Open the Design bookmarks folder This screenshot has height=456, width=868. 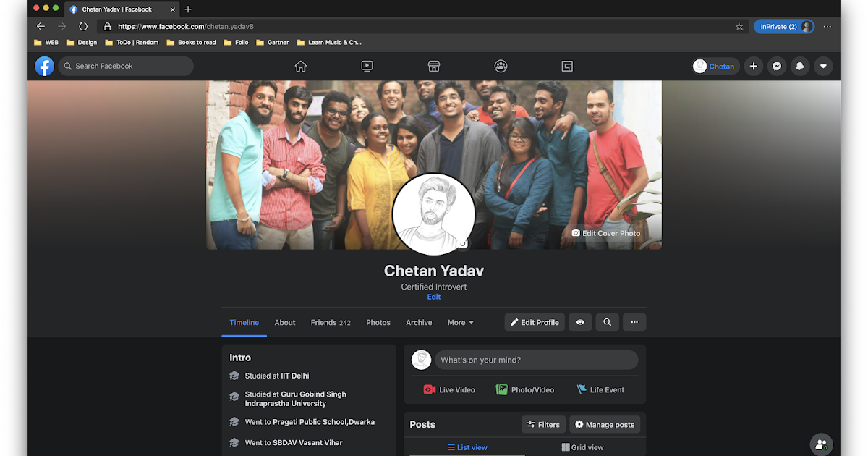click(x=82, y=43)
